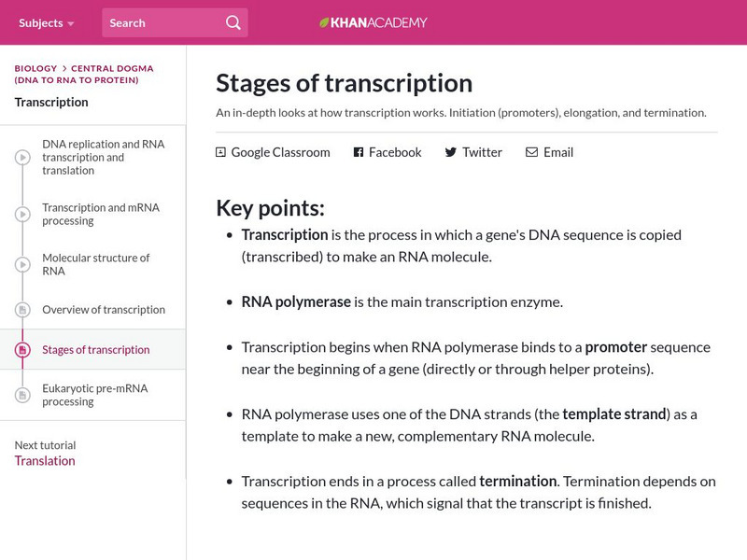Select the Stages of transcription sidebar entry

pyautogui.click(x=94, y=350)
